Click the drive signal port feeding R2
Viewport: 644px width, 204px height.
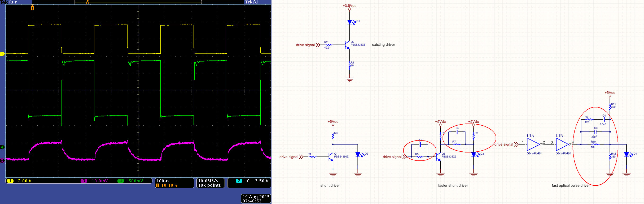coord(308,45)
